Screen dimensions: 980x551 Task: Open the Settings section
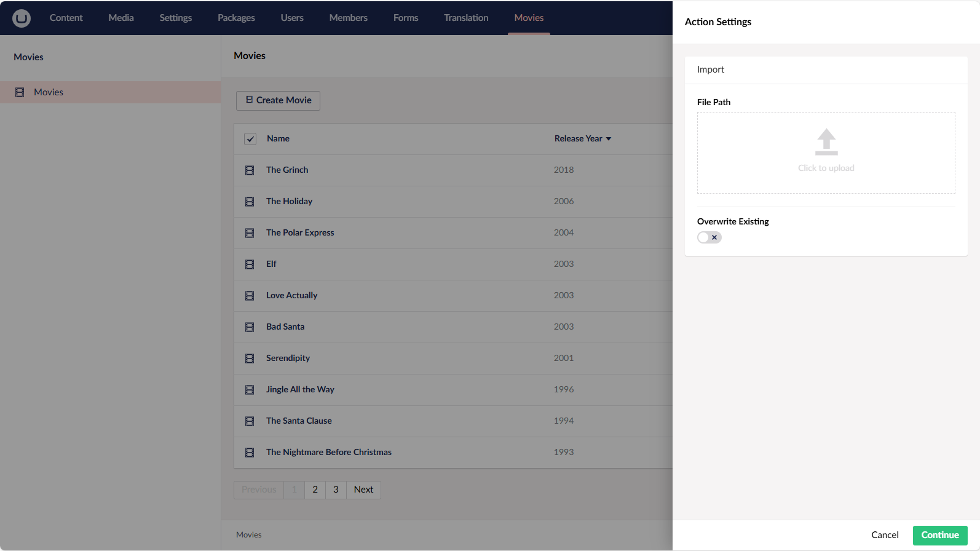tap(176, 18)
